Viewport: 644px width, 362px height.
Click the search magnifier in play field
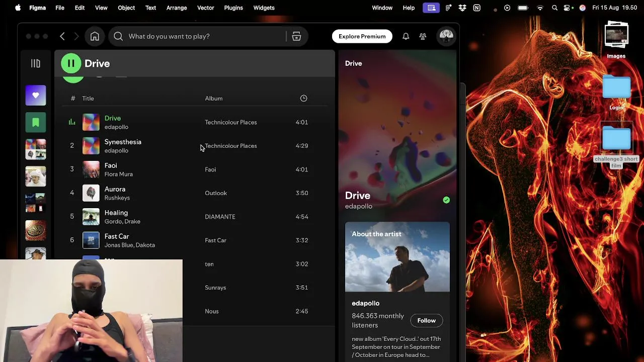click(x=118, y=36)
